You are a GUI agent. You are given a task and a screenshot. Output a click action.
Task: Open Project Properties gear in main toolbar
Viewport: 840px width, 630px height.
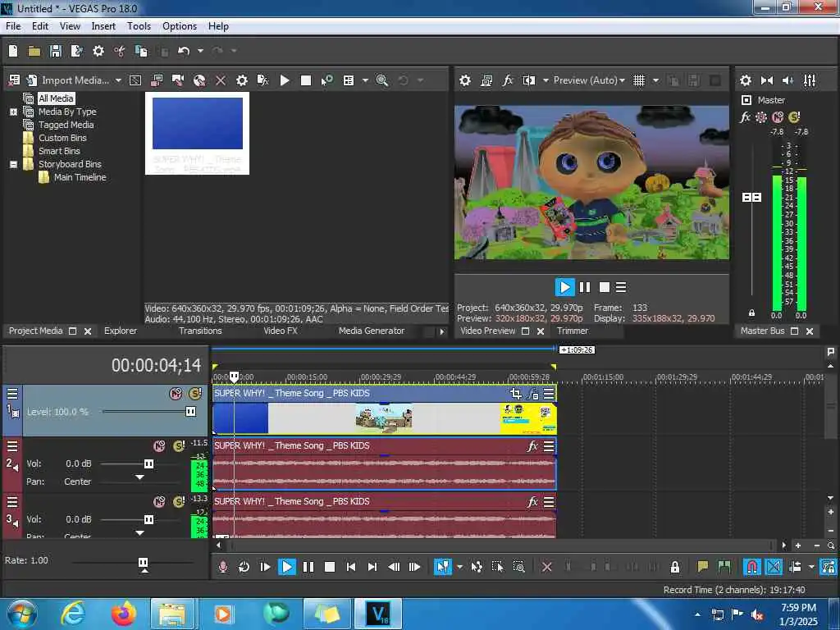click(x=98, y=51)
